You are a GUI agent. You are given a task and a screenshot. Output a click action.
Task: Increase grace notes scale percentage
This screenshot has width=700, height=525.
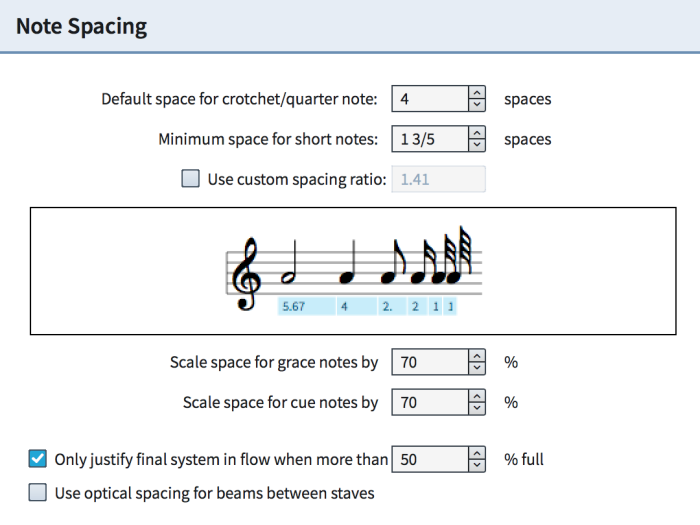477,356
